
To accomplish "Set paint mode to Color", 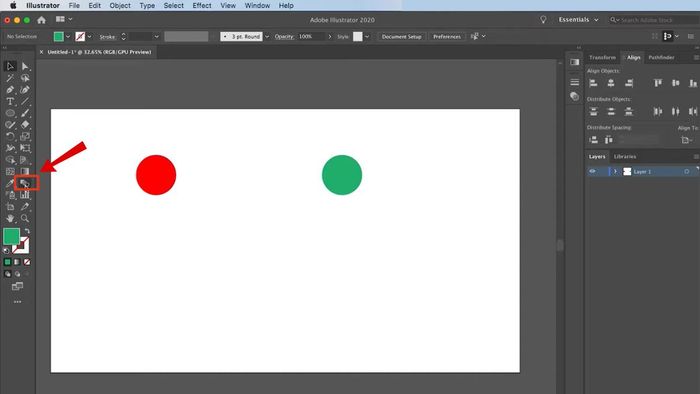I will (7, 262).
